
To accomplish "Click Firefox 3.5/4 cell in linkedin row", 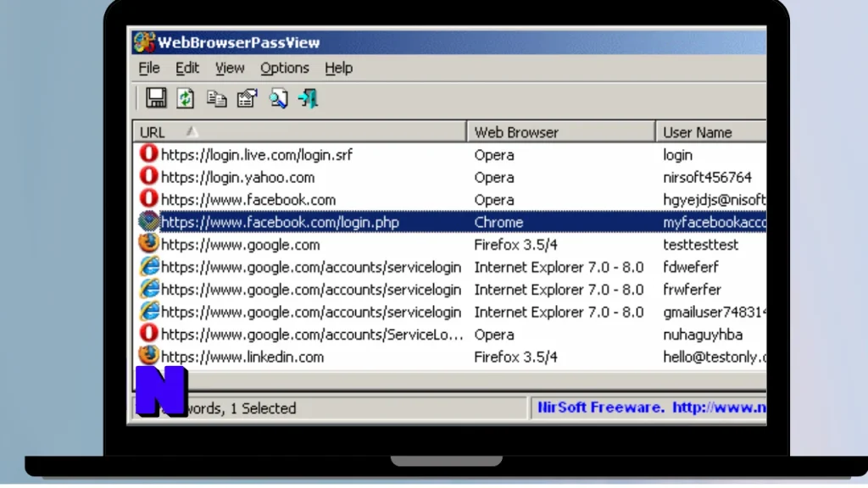I will (515, 357).
